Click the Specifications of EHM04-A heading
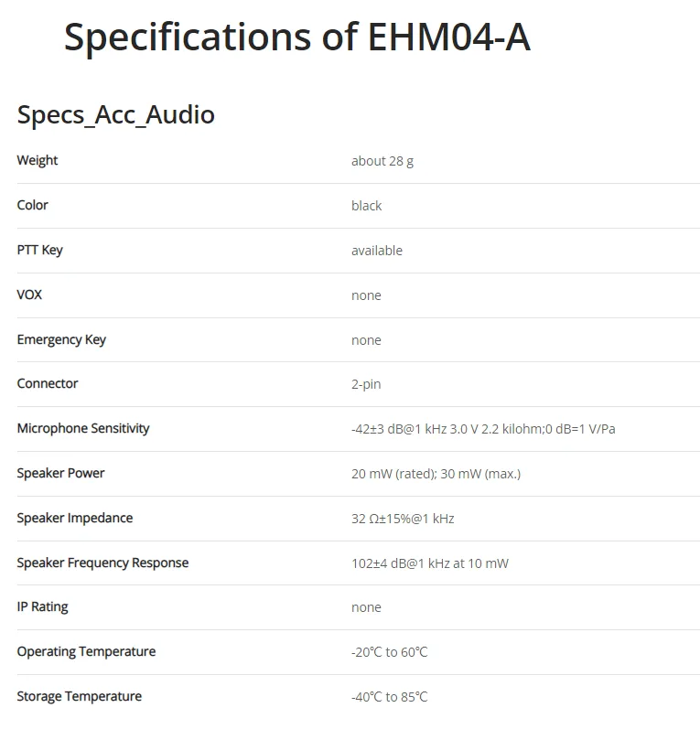 296,38
